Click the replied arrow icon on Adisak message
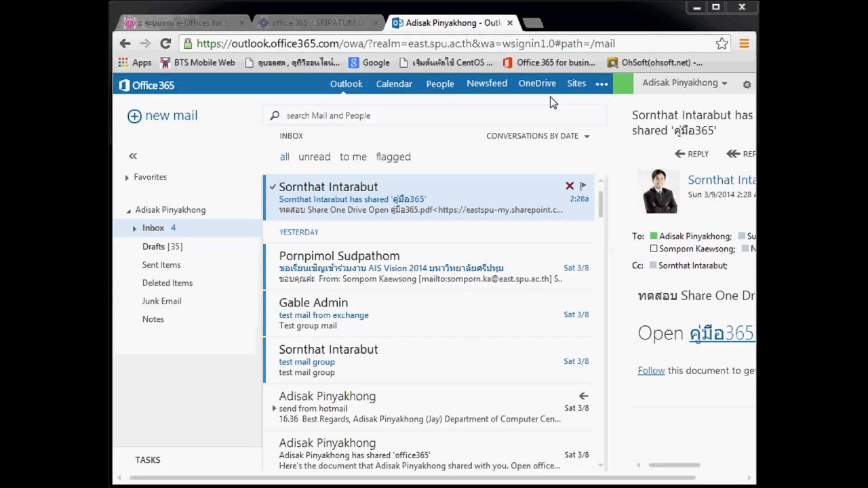The width and height of the screenshot is (868, 488). [583, 396]
